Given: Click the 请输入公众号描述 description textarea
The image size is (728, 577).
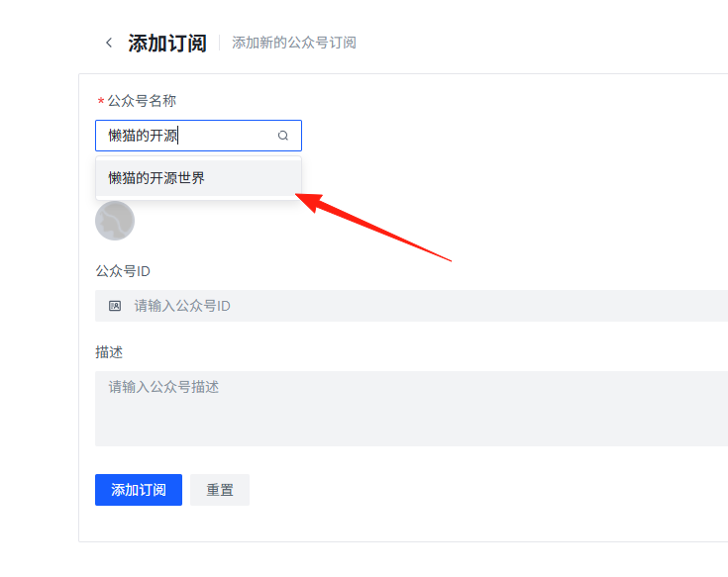Looking at the screenshot, I should 411,409.
